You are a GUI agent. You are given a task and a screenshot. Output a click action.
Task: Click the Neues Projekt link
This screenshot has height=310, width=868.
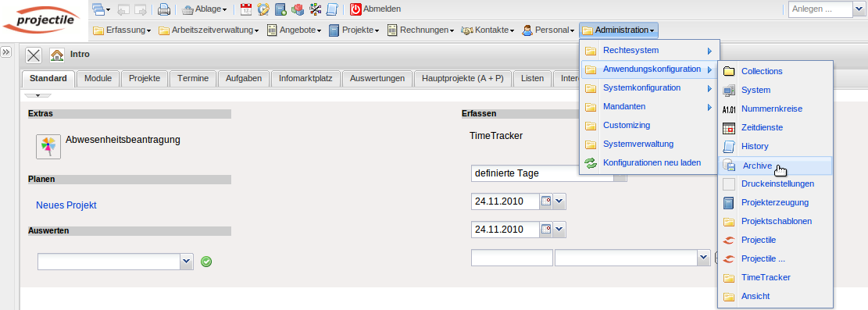coord(66,205)
